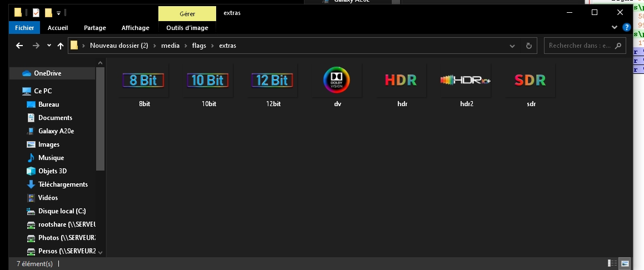Select the hdr2 HDR10+ image file
The height and width of the screenshot is (270, 644).
(x=466, y=80)
